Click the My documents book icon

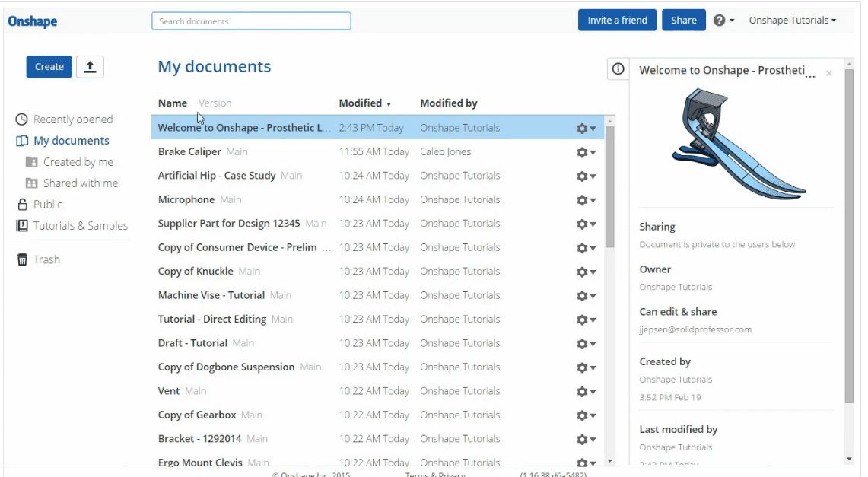coord(22,141)
